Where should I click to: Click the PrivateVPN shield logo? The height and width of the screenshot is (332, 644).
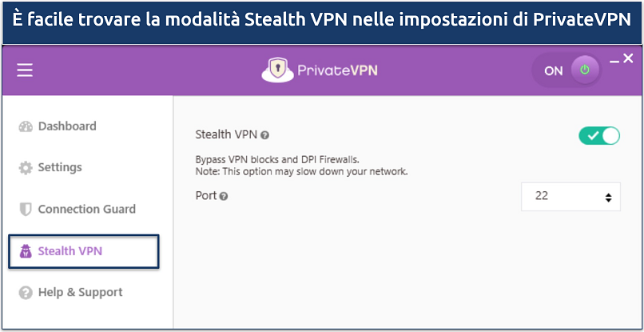(276, 70)
